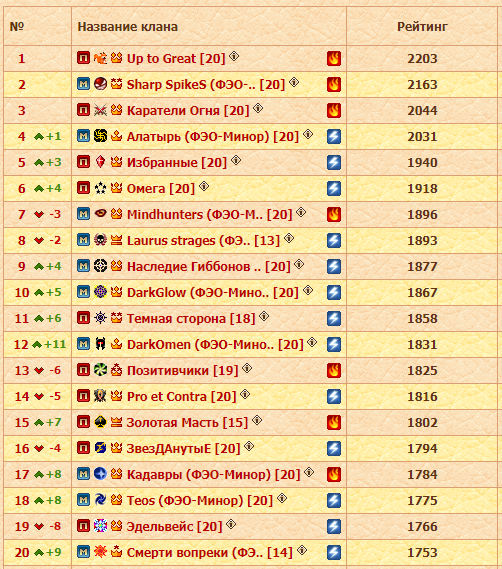This screenshot has width=502, height=569.
Task: Select the lightning icon in Алатырь row
Action: (x=334, y=136)
